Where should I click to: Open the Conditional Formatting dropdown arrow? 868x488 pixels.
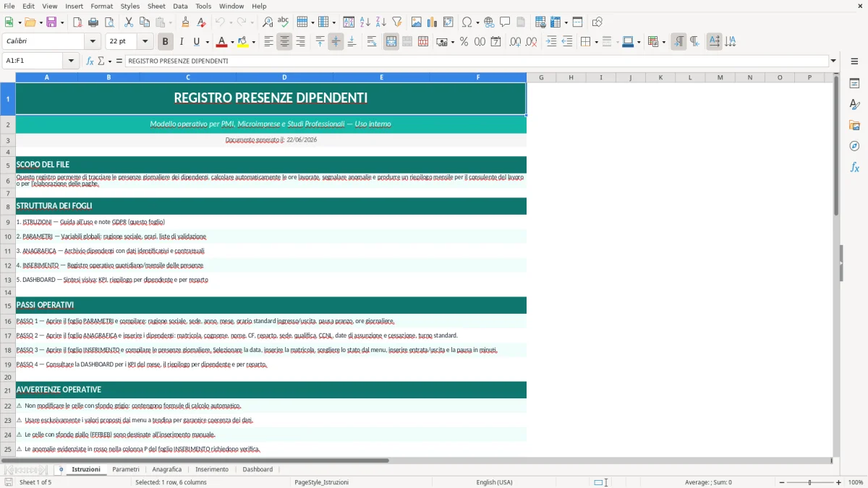(663, 42)
